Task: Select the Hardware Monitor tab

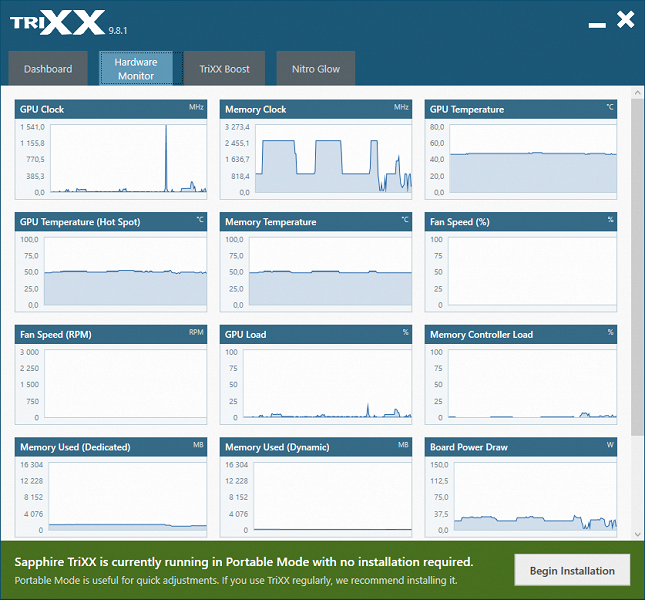Action: tap(136, 68)
